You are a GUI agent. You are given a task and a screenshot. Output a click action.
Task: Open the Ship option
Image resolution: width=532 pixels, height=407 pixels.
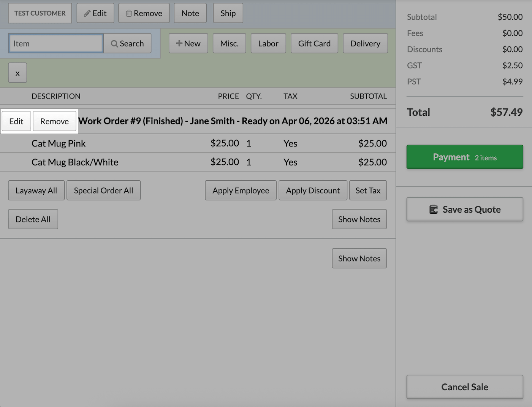coord(228,13)
